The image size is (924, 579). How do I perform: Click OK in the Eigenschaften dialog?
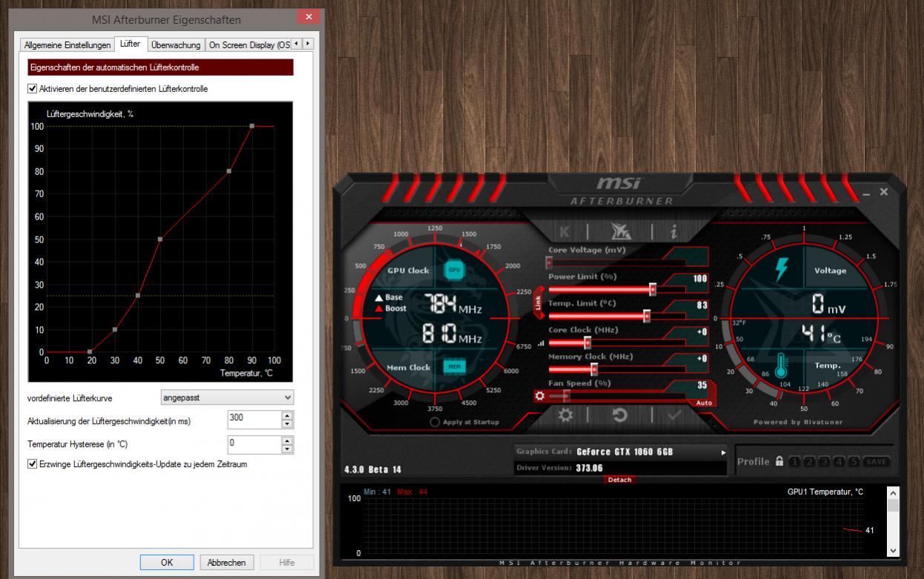point(167,563)
